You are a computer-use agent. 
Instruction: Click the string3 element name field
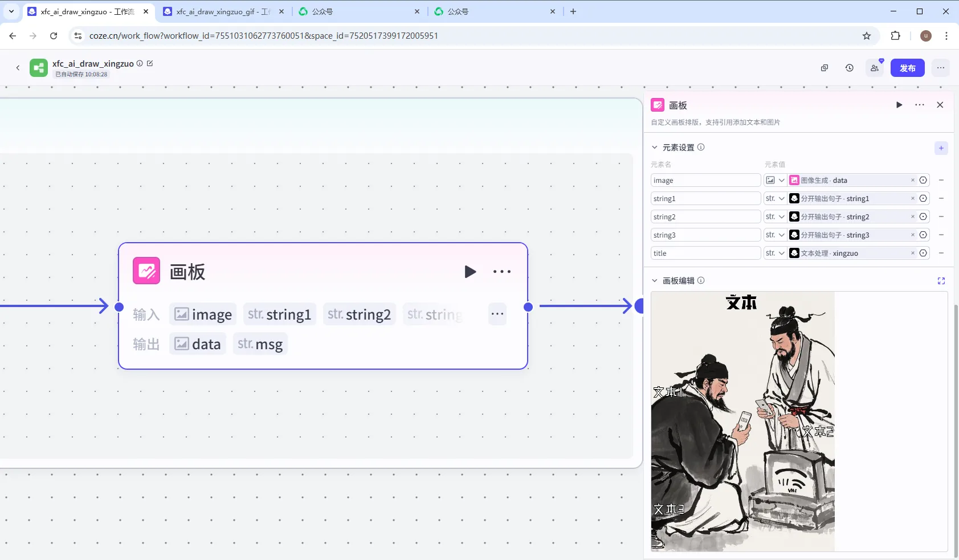(x=705, y=235)
